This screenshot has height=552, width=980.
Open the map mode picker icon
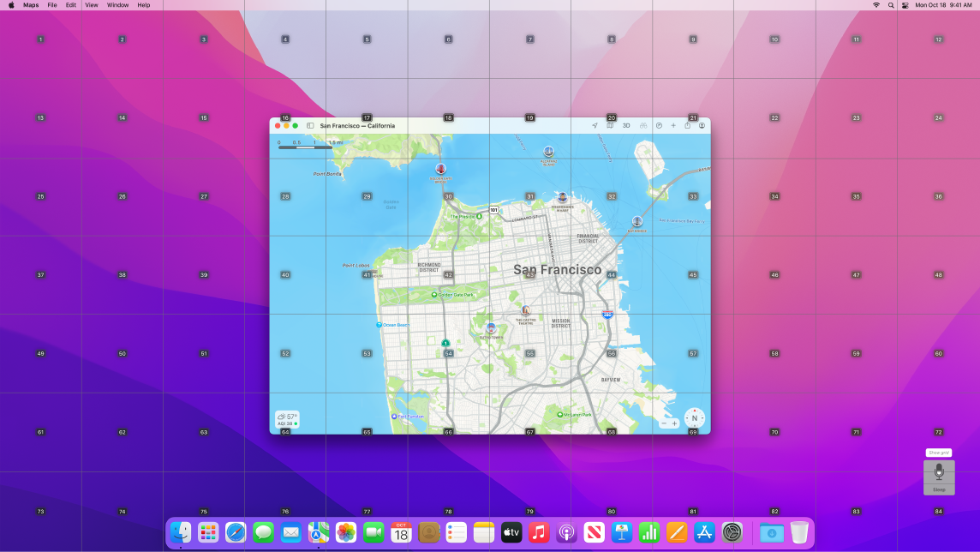click(x=610, y=125)
